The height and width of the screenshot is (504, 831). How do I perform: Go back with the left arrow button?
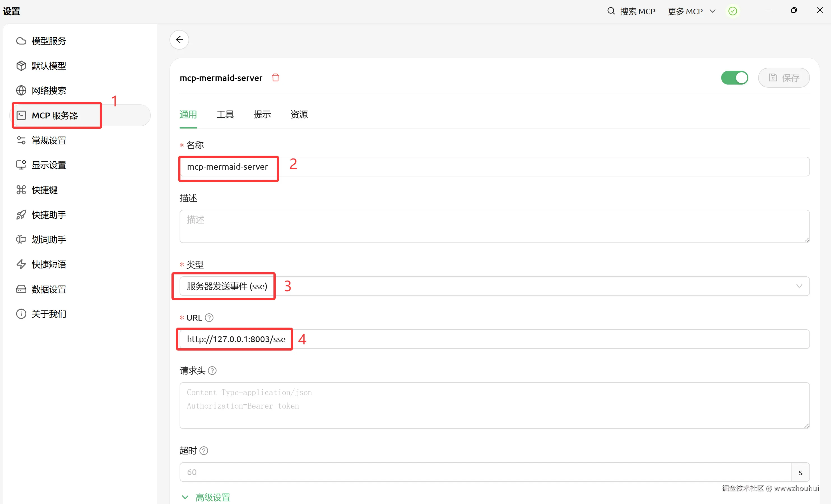point(179,40)
